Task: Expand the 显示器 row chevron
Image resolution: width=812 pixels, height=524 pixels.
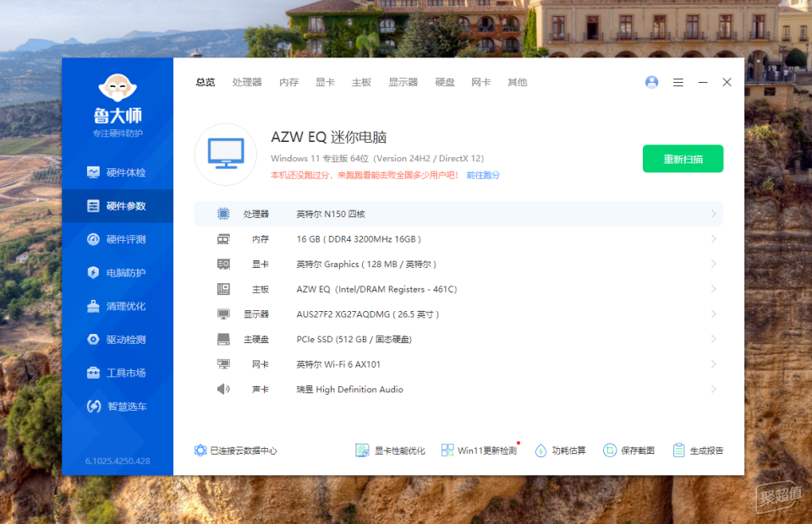Action: [x=713, y=314]
